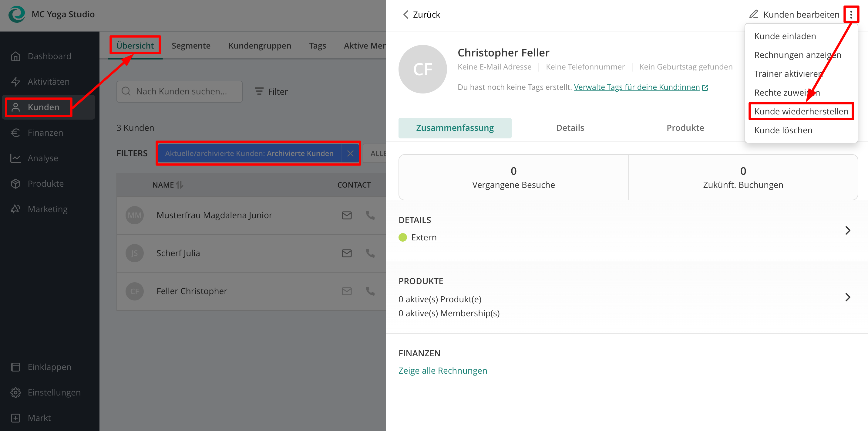Image resolution: width=868 pixels, height=431 pixels.
Task: Choose Kunde einladen from menu
Action: [801, 36]
